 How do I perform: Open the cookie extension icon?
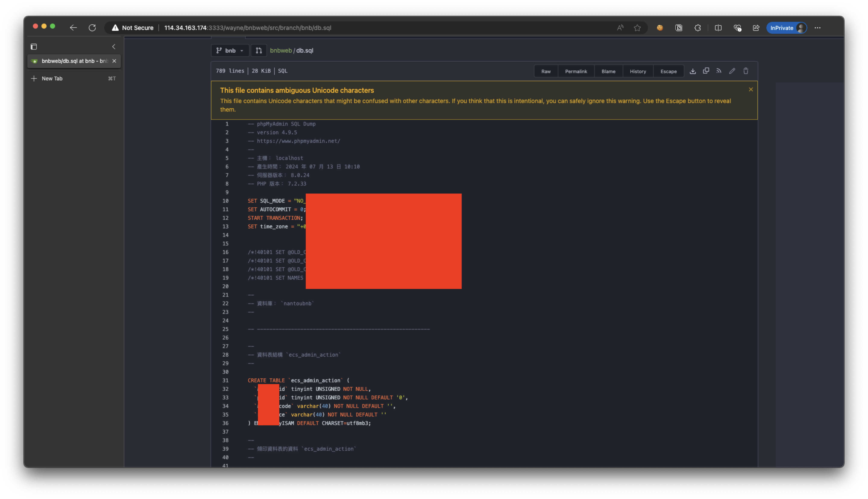coord(660,28)
